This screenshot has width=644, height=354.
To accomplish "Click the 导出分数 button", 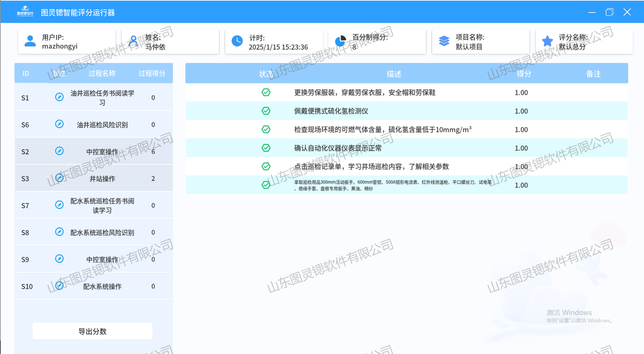I will (x=93, y=331).
